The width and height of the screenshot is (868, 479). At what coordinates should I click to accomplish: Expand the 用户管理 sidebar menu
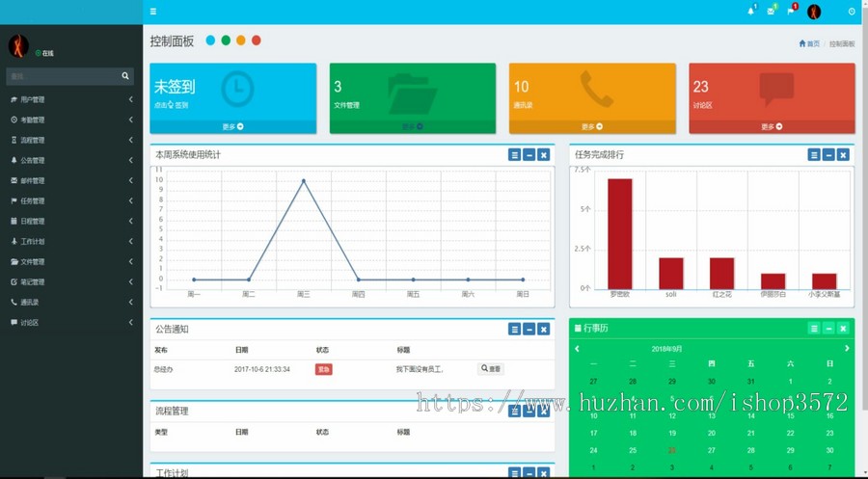pyautogui.click(x=71, y=99)
